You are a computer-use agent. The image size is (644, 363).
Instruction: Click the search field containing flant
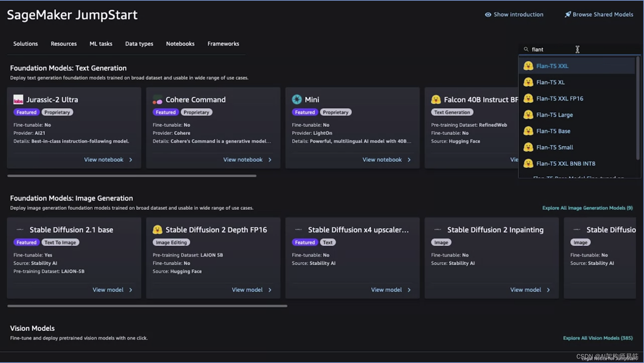click(x=579, y=49)
